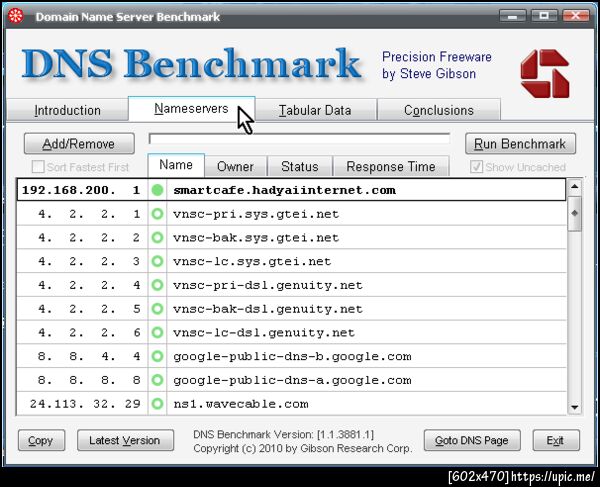
Task: Select the Owner sub-tab
Action: [235, 166]
